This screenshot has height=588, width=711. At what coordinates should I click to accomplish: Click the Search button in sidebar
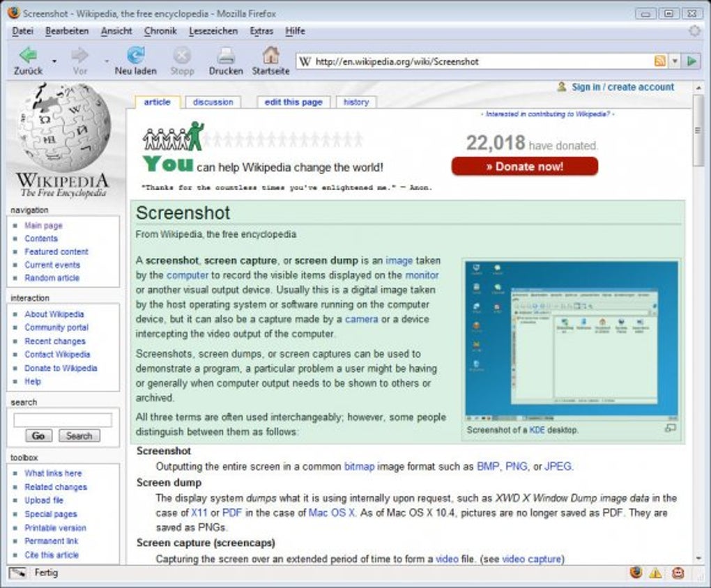pyautogui.click(x=79, y=435)
